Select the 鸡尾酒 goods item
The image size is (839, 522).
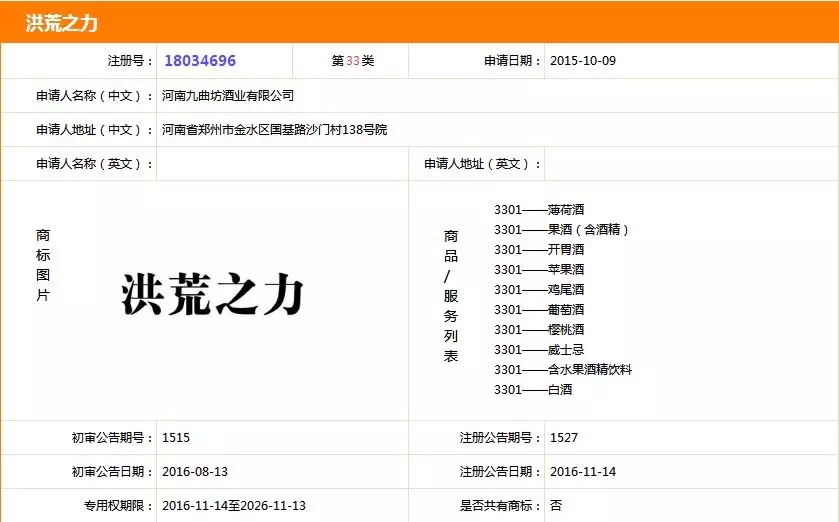pos(565,290)
